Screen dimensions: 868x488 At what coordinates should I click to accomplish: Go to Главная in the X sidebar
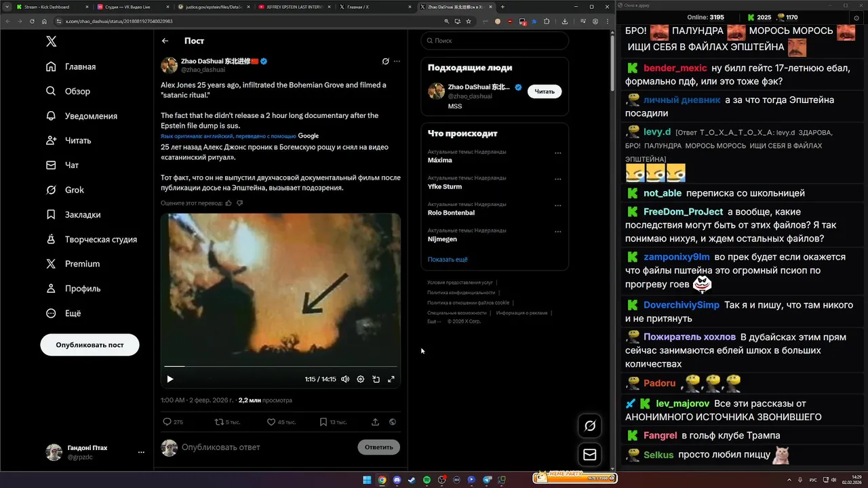click(71, 66)
